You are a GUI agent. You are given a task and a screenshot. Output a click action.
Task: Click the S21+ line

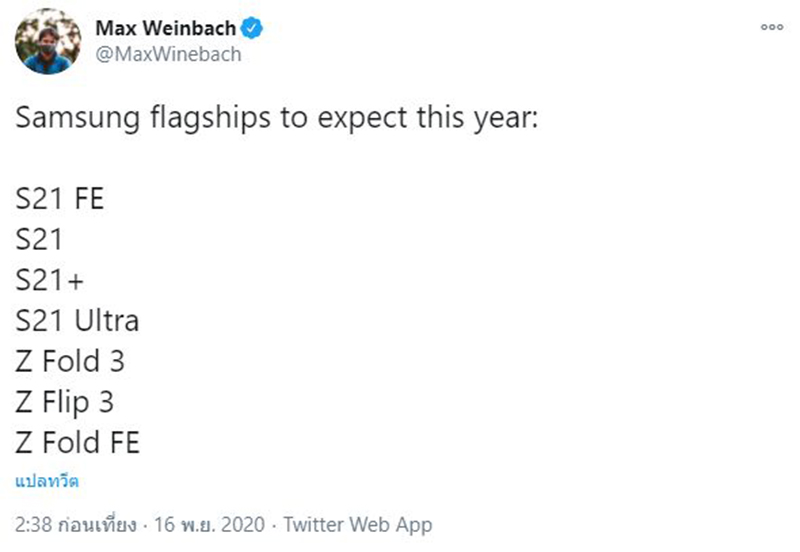(47, 281)
